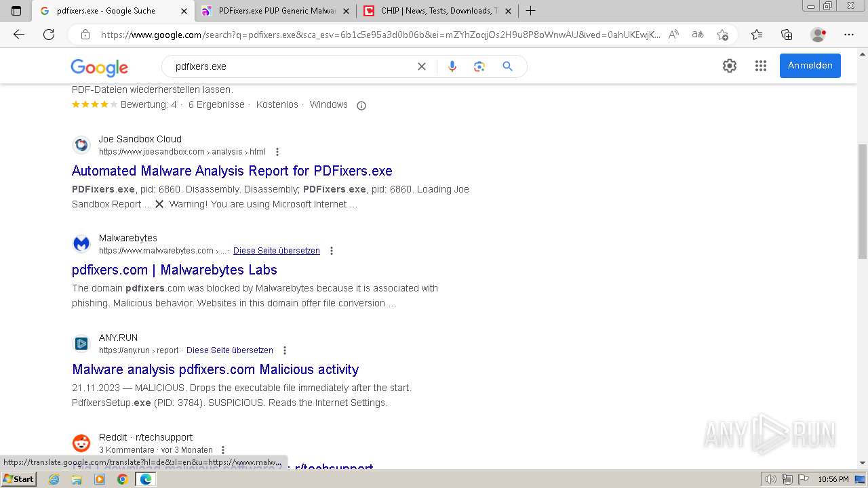The width and height of the screenshot is (868, 488).
Task: Translate the ANY.RUN page via Diese Seite übersetzen
Action: pos(230,350)
